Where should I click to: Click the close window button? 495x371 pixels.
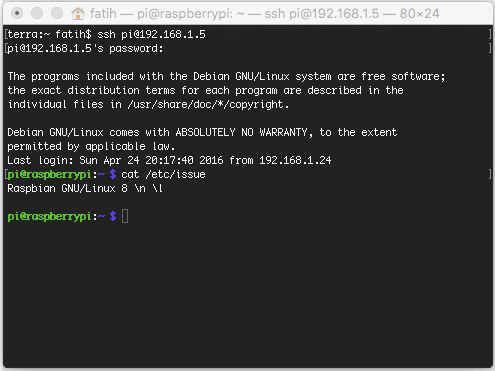(17, 13)
